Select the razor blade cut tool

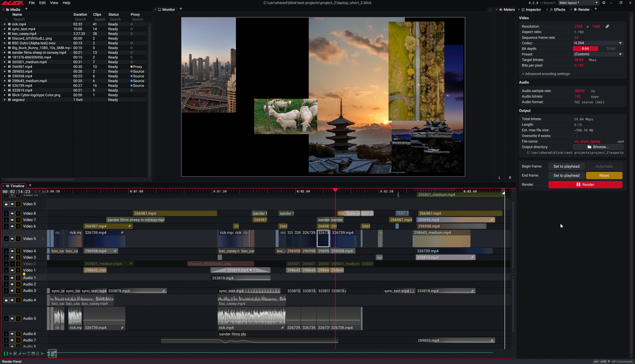click(x=20, y=354)
